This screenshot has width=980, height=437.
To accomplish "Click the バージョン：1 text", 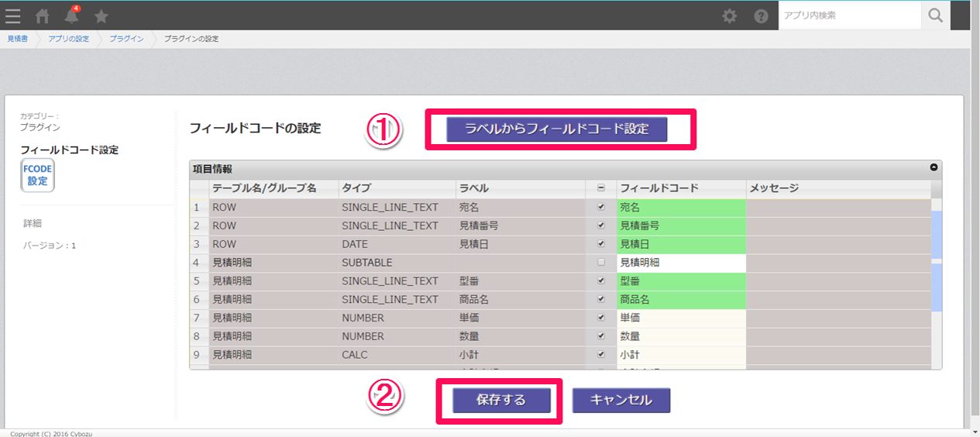I will (x=50, y=246).
